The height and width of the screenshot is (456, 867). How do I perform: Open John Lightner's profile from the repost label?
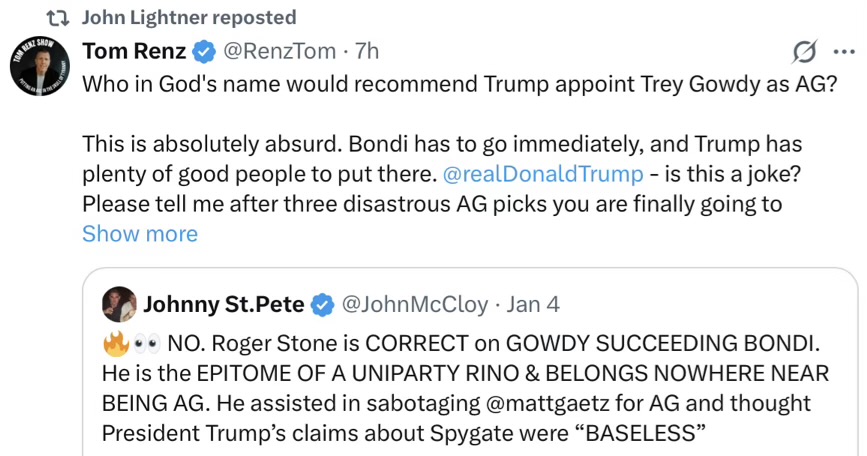(x=188, y=17)
